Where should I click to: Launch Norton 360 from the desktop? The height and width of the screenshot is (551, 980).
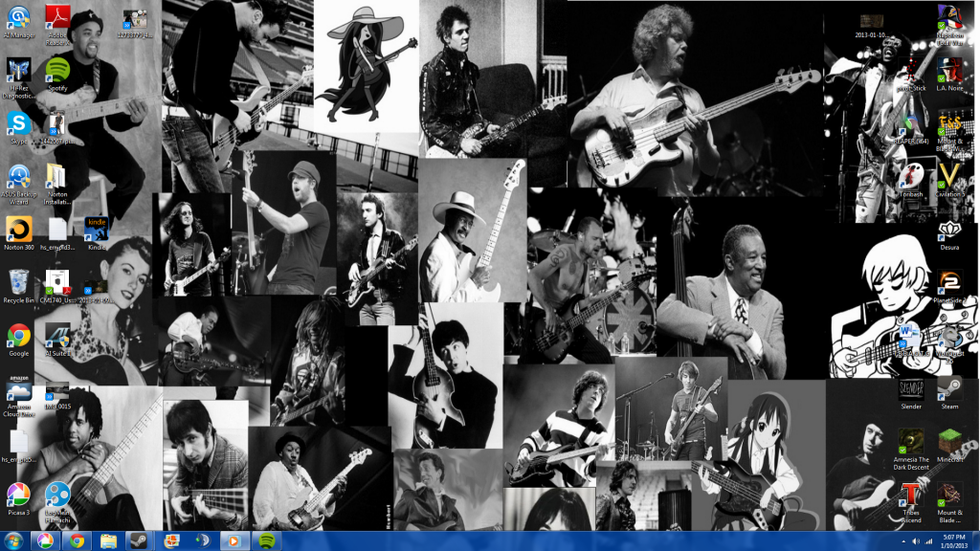pyautogui.click(x=19, y=233)
